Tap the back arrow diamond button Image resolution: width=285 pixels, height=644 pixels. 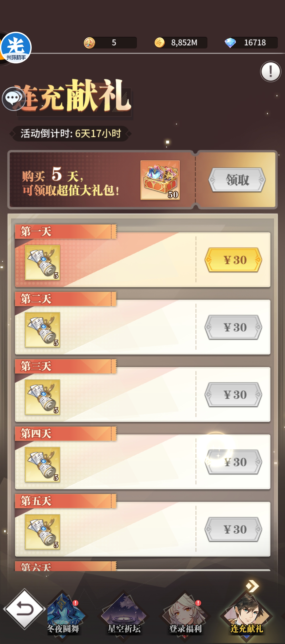point(24,609)
